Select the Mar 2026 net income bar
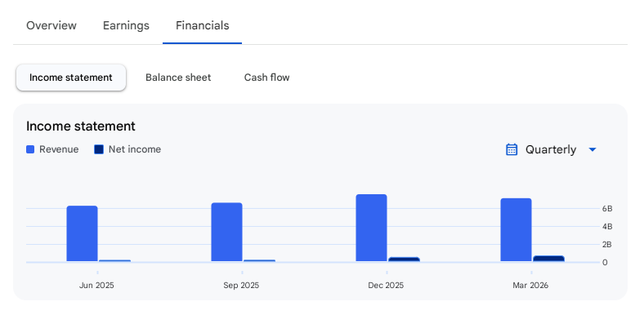The image size is (644, 315). [x=548, y=259]
